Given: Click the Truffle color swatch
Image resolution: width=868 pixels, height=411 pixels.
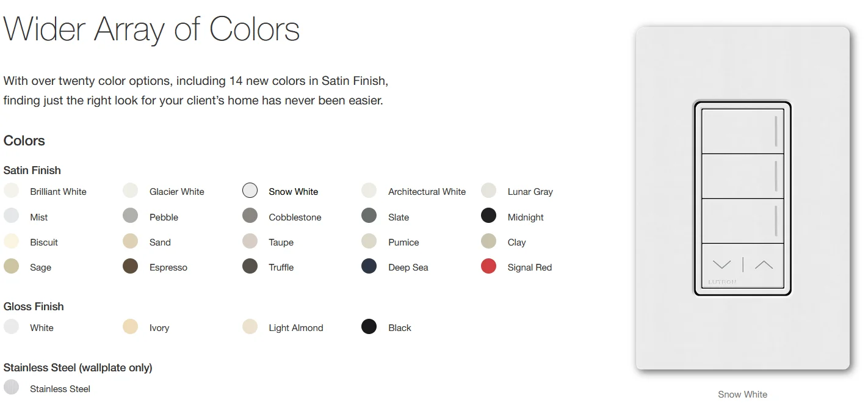Looking at the screenshot, I should click(x=250, y=266).
